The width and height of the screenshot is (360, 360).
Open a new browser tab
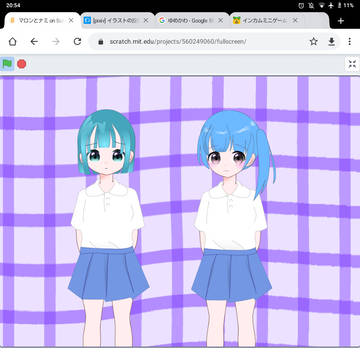pyautogui.click(x=340, y=21)
